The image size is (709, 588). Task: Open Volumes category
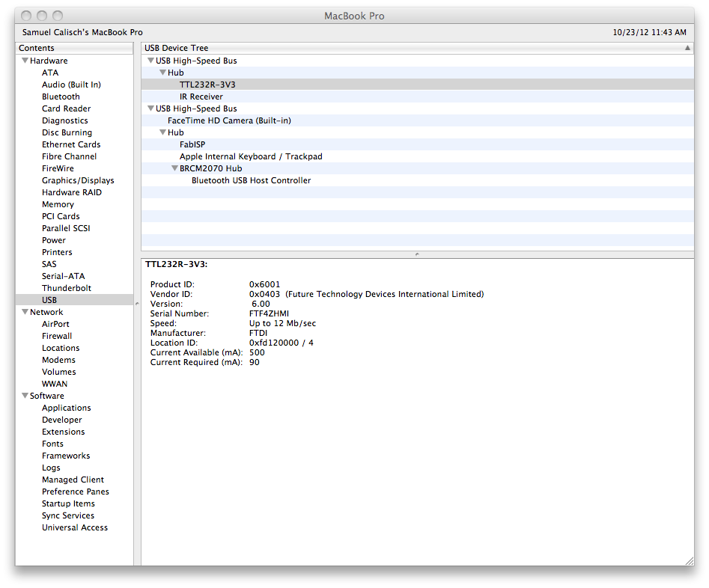coord(59,372)
